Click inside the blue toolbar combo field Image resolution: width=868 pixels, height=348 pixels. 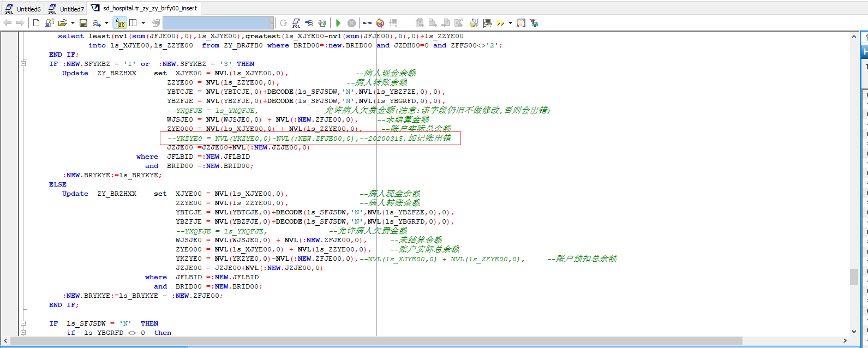point(215,23)
